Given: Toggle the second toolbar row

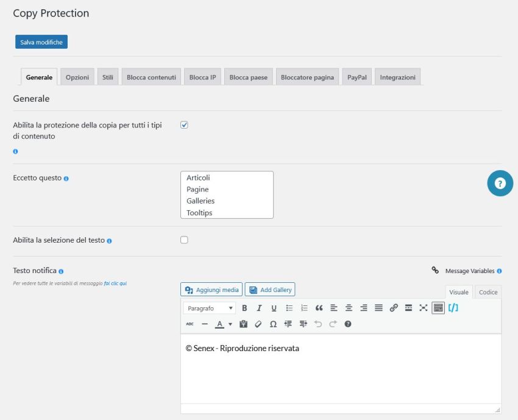Looking at the screenshot, I should pyautogui.click(x=438, y=308).
